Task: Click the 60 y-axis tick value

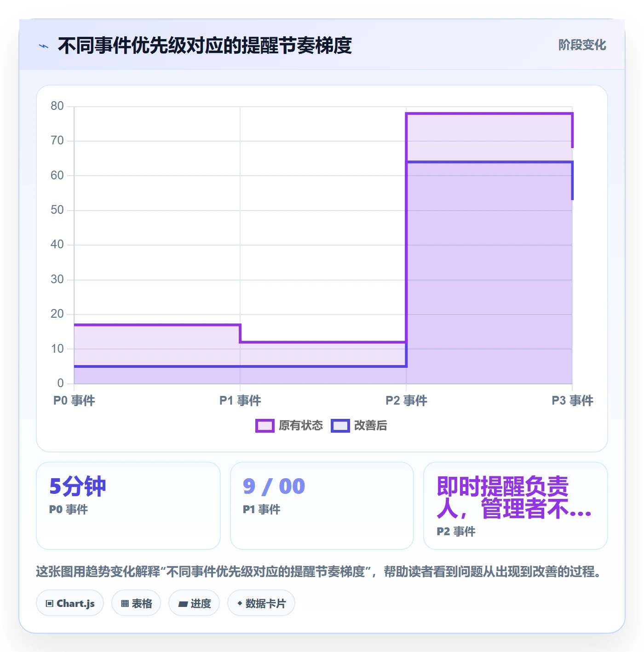Action: [57, 176]
